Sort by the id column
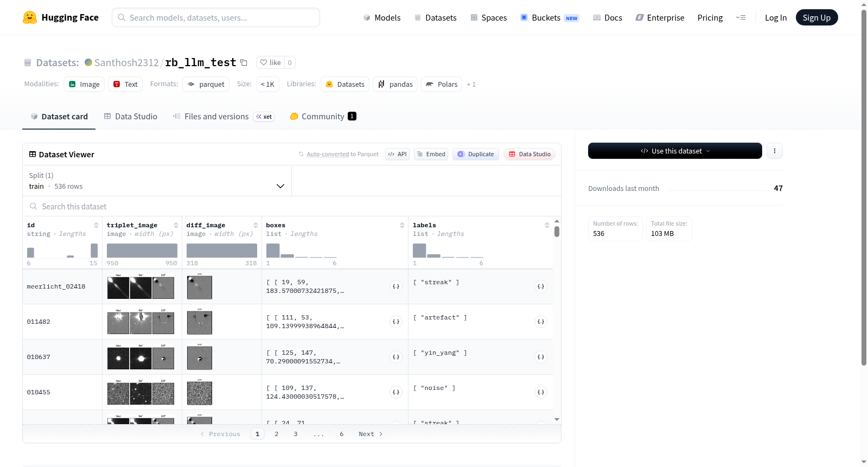The height and width of the screenshot is (467, 868). [96, 225]
